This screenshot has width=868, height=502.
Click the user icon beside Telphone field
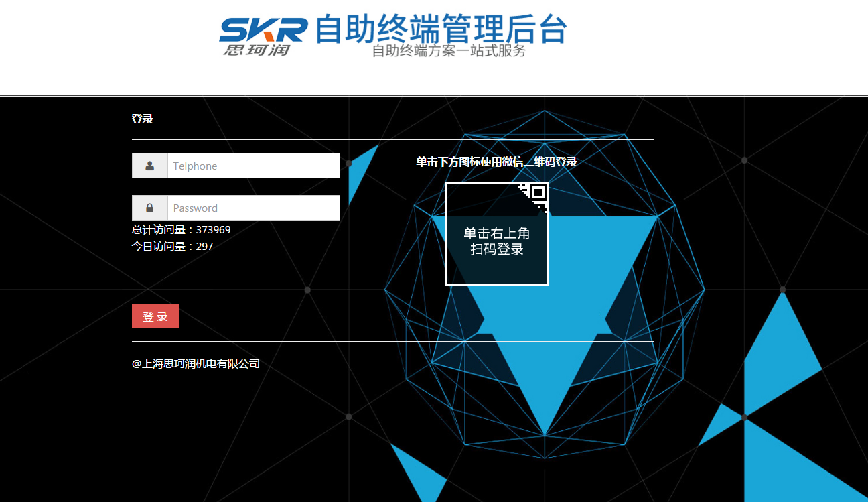(150, 166)
